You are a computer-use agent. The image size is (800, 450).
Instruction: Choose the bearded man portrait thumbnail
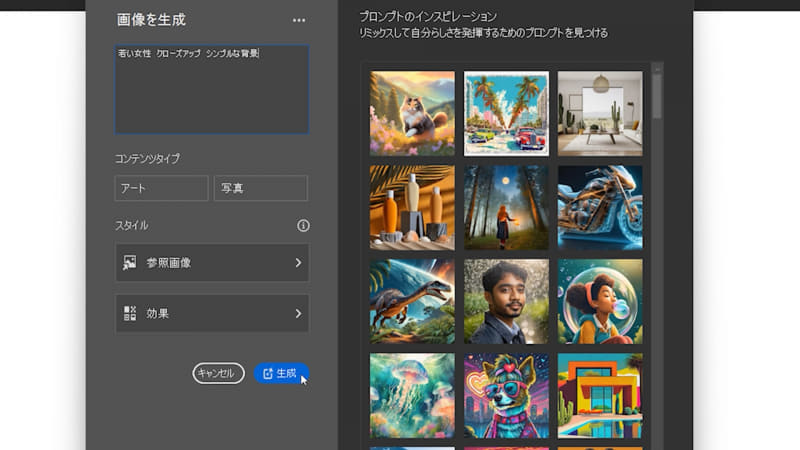[x=506, y=301]
